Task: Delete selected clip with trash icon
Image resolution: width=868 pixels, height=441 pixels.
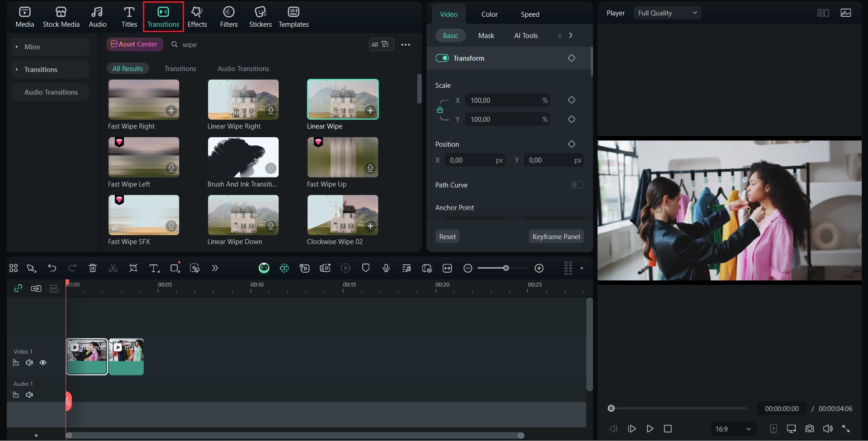Action: tap(93, 268)
